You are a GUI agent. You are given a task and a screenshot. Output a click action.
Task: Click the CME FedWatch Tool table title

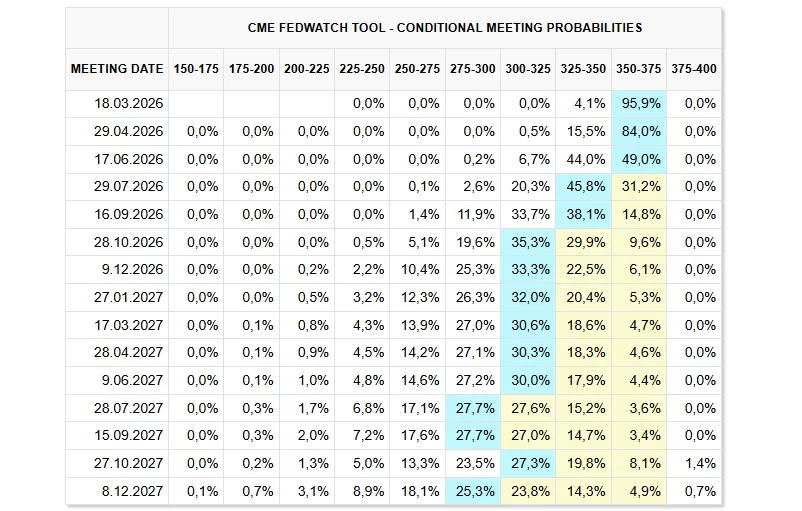point(445,28)
